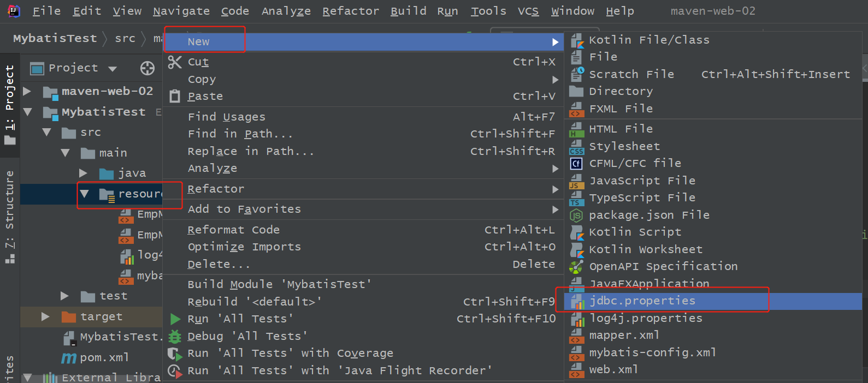Expand the maven-web-02 project node

[x=27, y=91]
